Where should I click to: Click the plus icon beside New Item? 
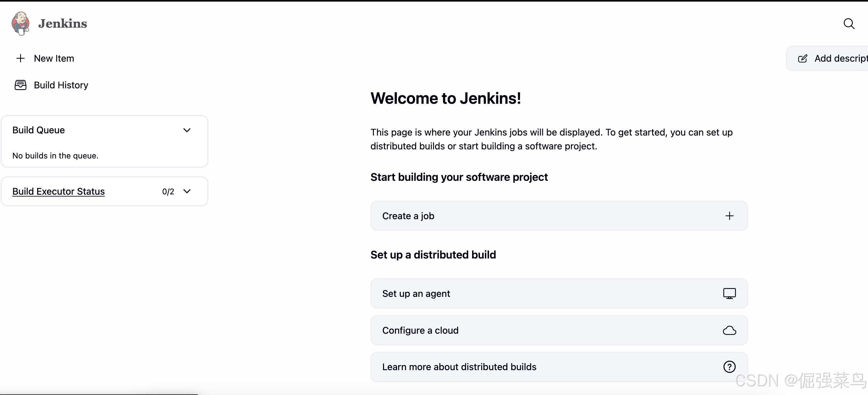point(20,58)
